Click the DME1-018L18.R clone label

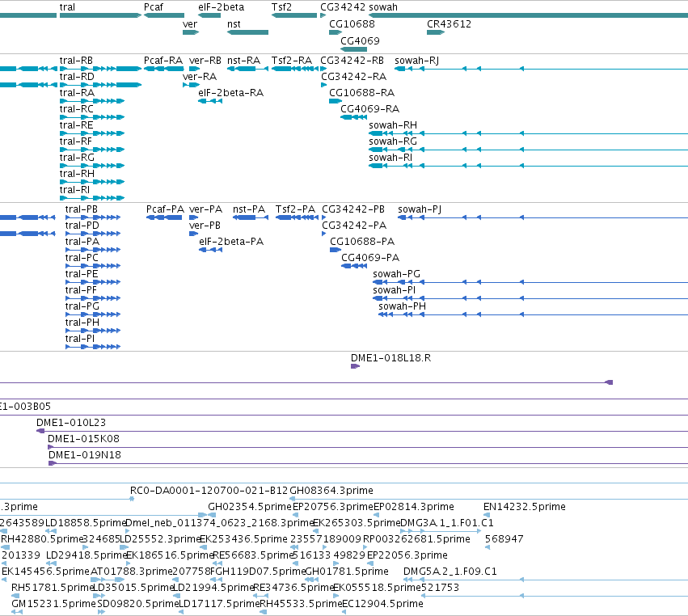click(391, 358)
